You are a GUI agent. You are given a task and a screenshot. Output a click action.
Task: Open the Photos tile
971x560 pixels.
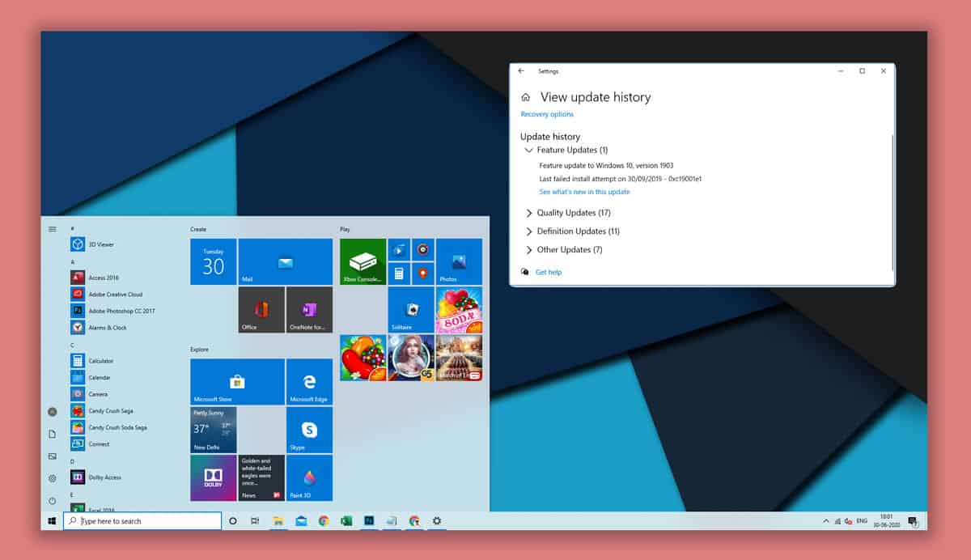[x=459, y=261]
